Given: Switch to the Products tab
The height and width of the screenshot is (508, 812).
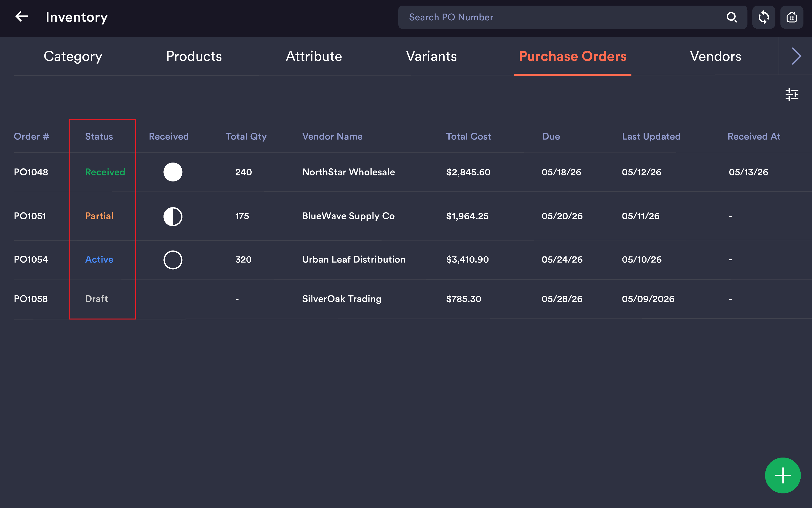Looking at the screenshot, I should (x=194, y=56).
